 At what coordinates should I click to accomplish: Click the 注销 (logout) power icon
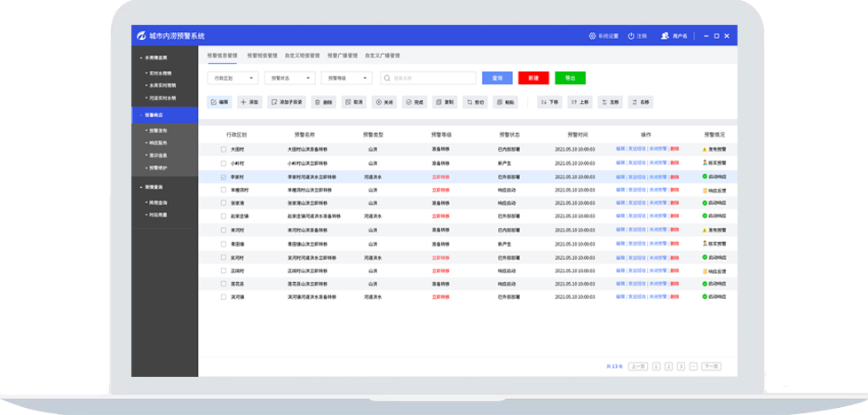pos(632,36)
